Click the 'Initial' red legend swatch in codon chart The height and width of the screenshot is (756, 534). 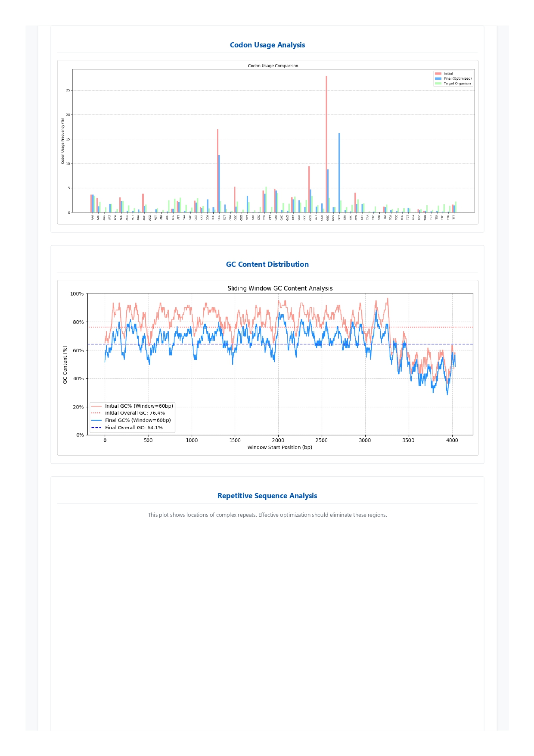coord(438,74)
